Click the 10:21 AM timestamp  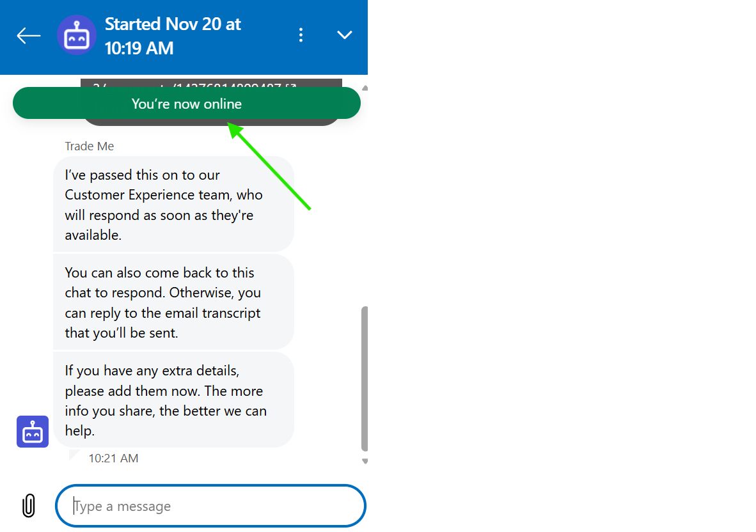[x=113, y=458]
